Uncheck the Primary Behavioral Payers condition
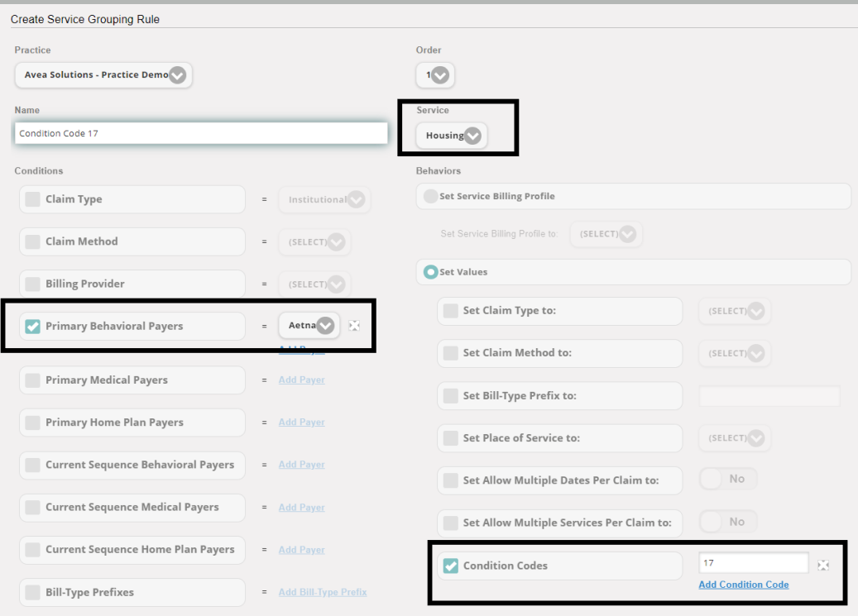858x616 pixels. click(32, 326)
